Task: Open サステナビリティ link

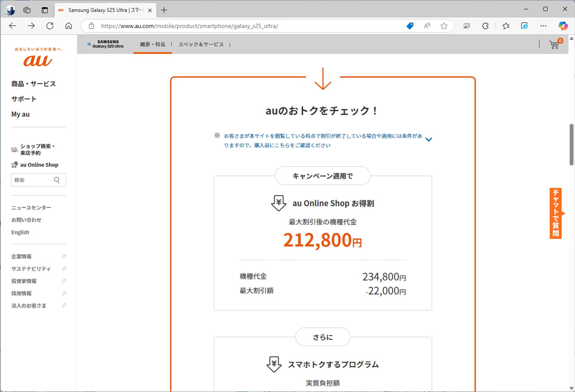Action: coord(31,269)
